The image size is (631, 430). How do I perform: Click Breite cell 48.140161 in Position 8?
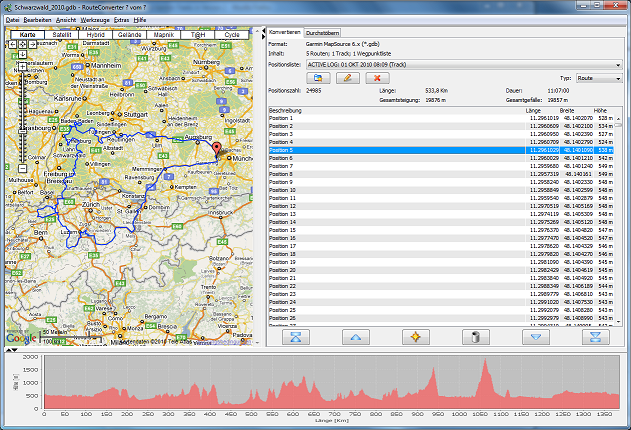tap(578, 174)
